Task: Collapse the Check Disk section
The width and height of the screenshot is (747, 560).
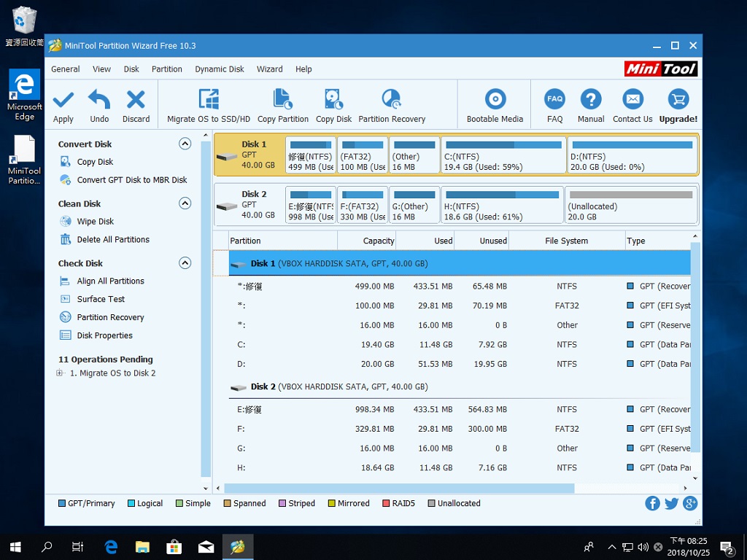Action: (185, 262)
